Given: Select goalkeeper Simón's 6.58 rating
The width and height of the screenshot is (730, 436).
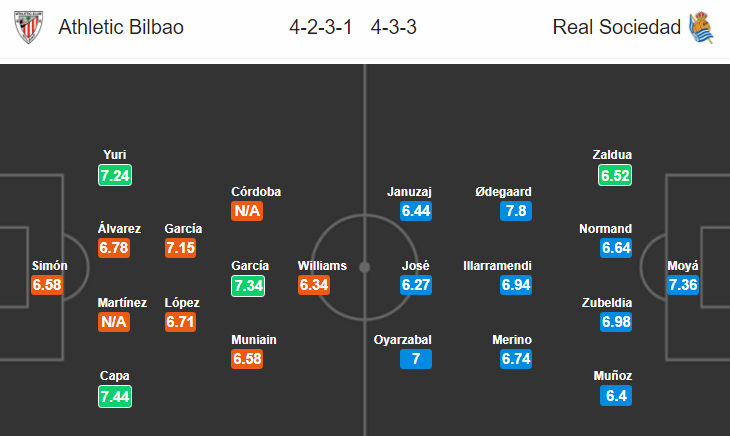Looking at the screenshot, I should coord(47,285).
